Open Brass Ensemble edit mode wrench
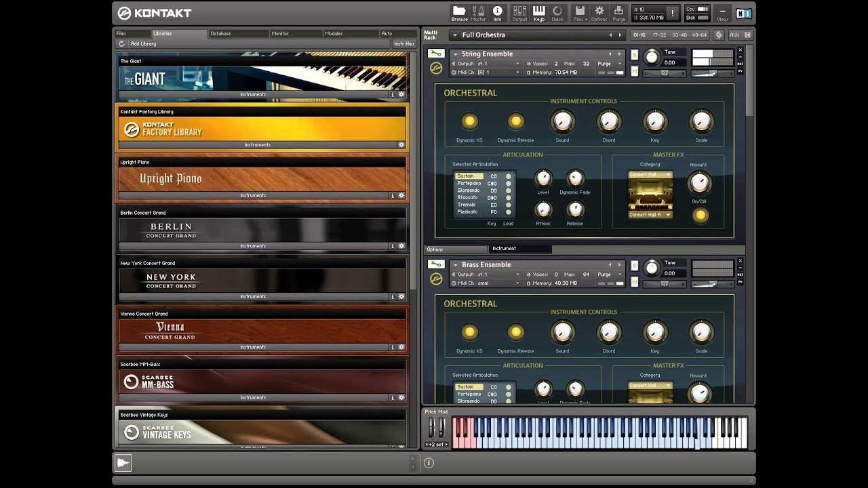This screenshot has width=868, height=488. pos(436,264)
